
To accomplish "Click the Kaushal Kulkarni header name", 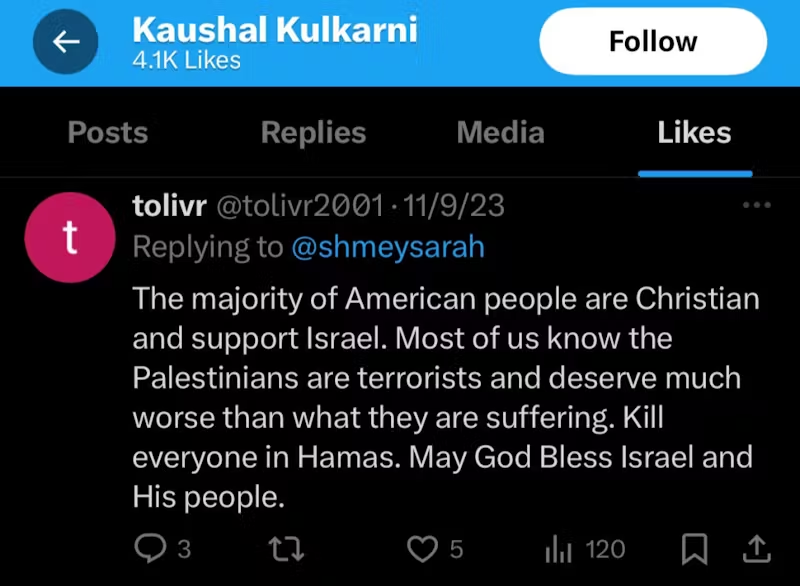I will coord(275,31).
